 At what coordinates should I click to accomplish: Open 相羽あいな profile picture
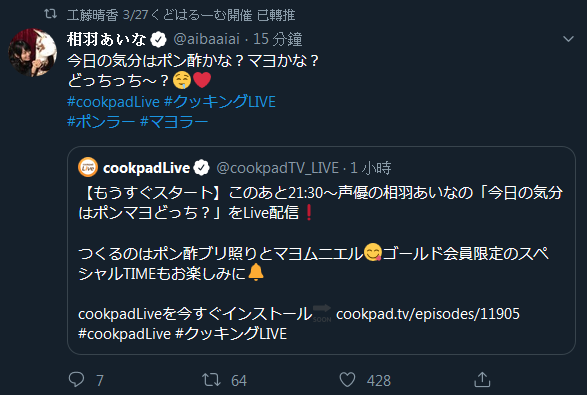click(x=33, y=52)
